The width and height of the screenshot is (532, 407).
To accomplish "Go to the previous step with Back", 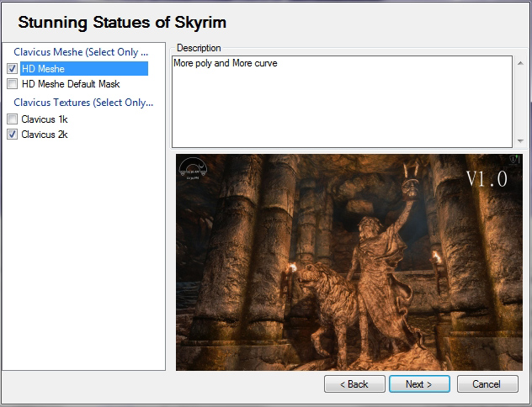I will click(x=354, y=384).
